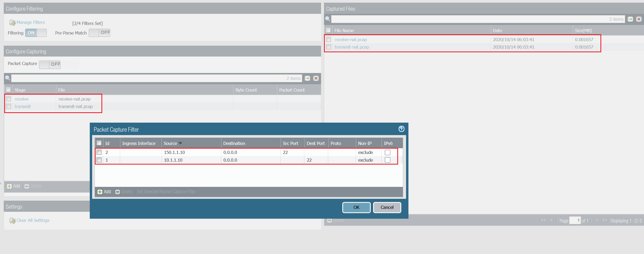Select all capture stages header checkbox
Image resolution: width=644 pixels, height=254 pixels.
[x=8, y=90]
